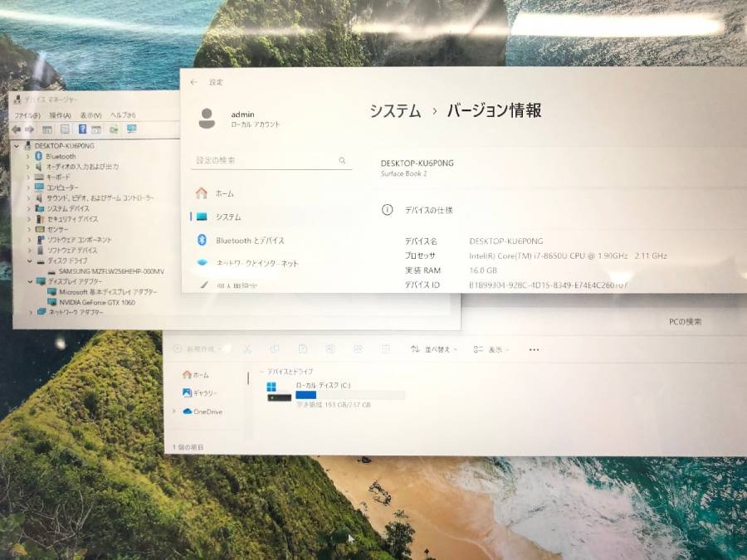Viewport: 747px width, 560px height.
Task: Click the delete trash icon in Explorer
Action: (x=386, y=349)
